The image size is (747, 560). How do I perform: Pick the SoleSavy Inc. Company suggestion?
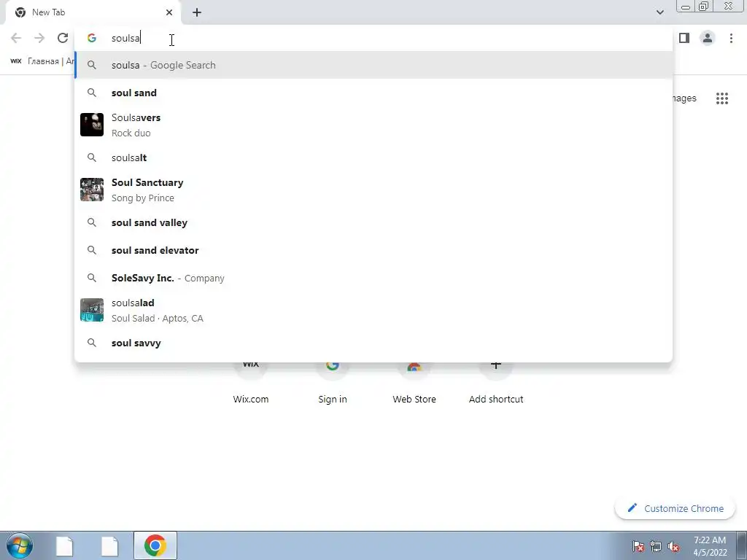373,278
